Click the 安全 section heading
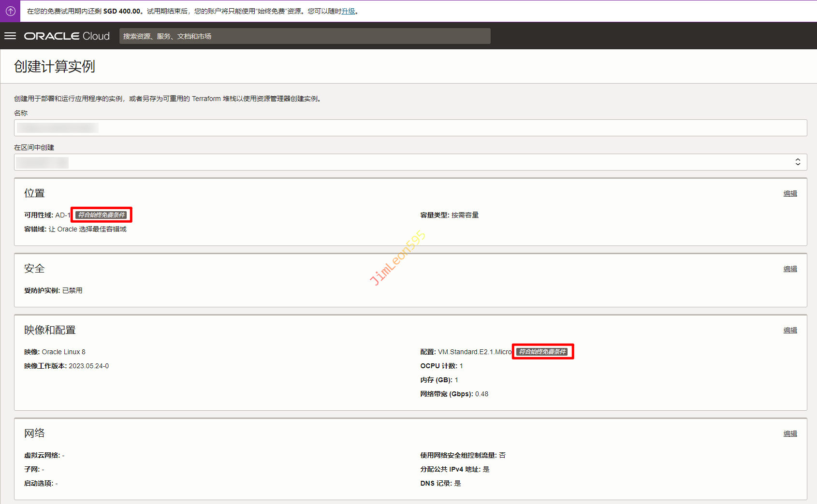This screenshot has height=504, width=817. (x=34, y=269)
